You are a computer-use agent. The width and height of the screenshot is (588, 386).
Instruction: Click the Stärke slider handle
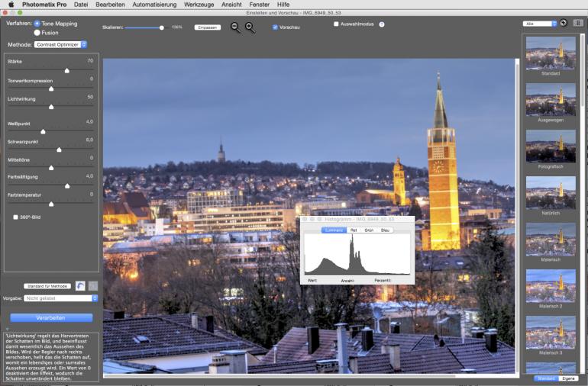click(x=66, y=70)
